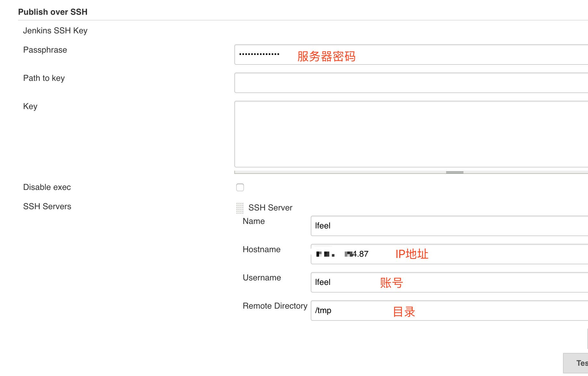This screenshot has height=376, width=588.
Task: Click into the Passphrase password field
Action: (353, 55)
